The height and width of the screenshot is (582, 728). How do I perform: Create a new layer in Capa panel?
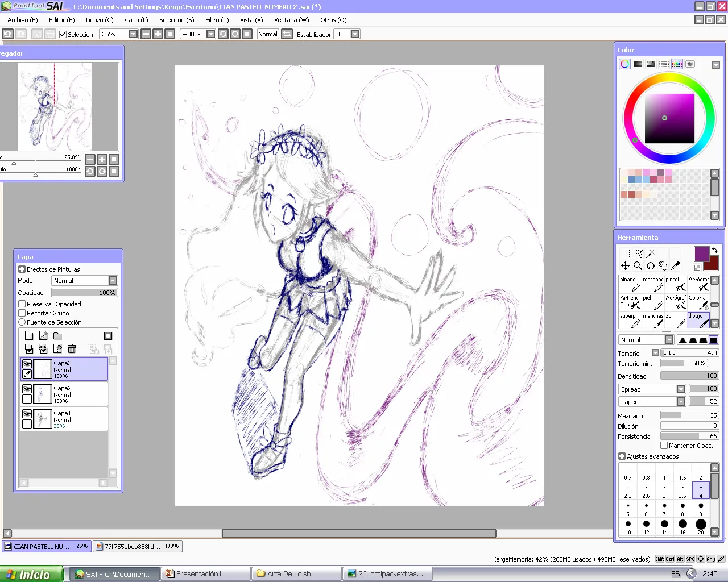tap(29, 336)
